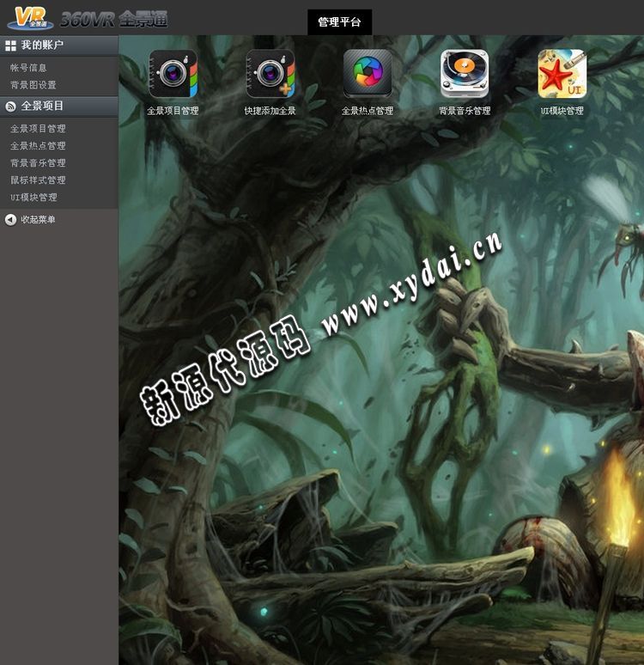The image size is (644, 665).
Task: Click the 360VR 全景通 title text
Action: 114,20
